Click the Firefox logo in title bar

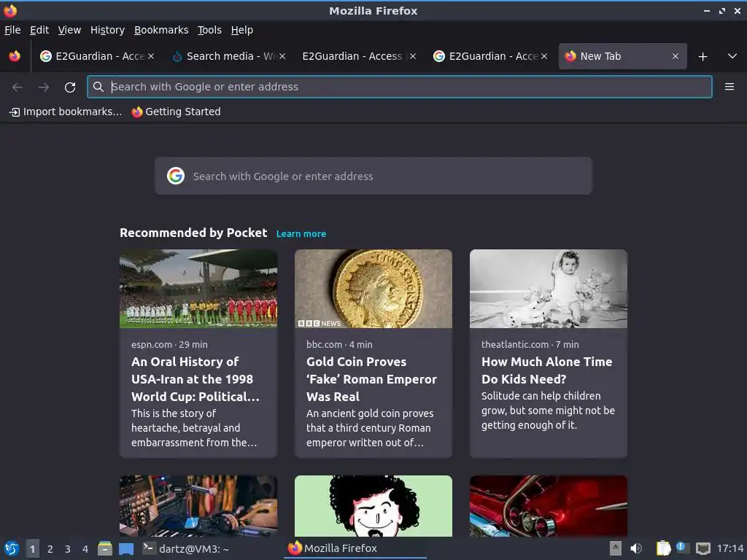coord(10,10)
